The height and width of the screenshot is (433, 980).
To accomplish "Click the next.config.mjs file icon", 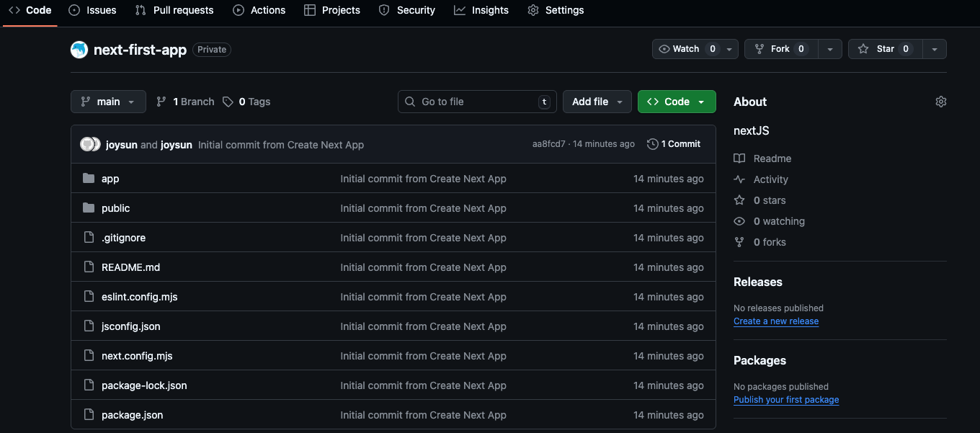I will click(89, 356).
